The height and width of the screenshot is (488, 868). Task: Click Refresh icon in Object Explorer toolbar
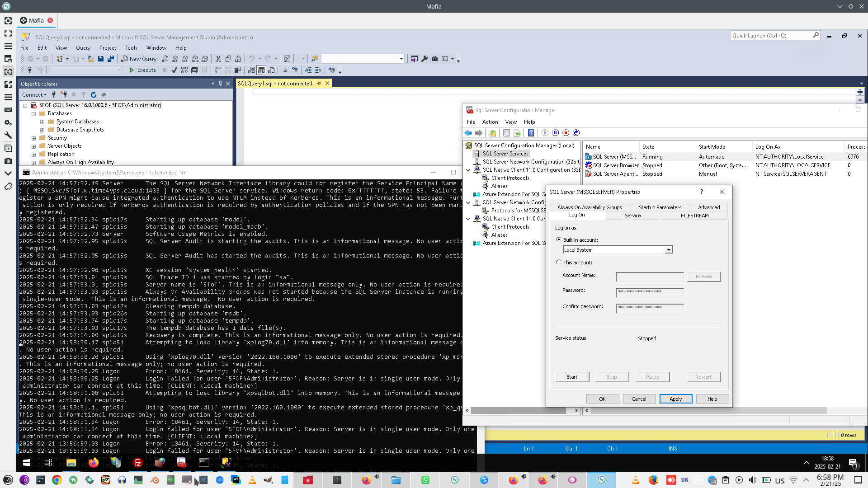pos(94,95)
